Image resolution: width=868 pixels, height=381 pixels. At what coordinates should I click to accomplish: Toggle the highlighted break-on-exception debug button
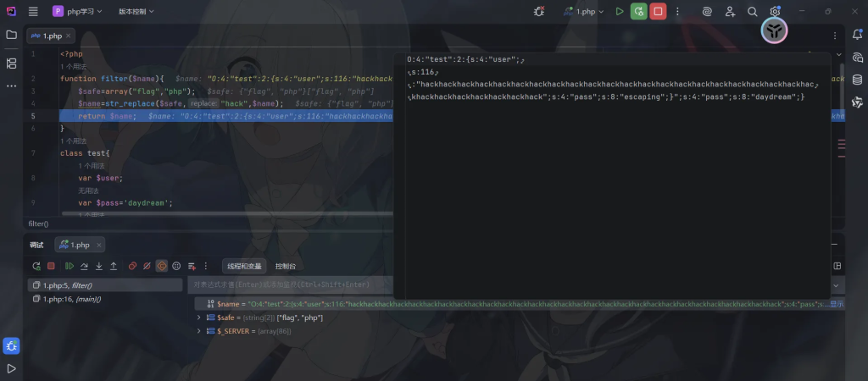click(x=162, y=266)
